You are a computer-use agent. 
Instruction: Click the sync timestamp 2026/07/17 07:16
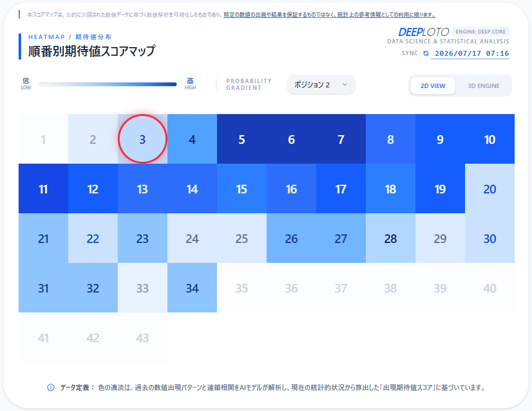(472, 53)
